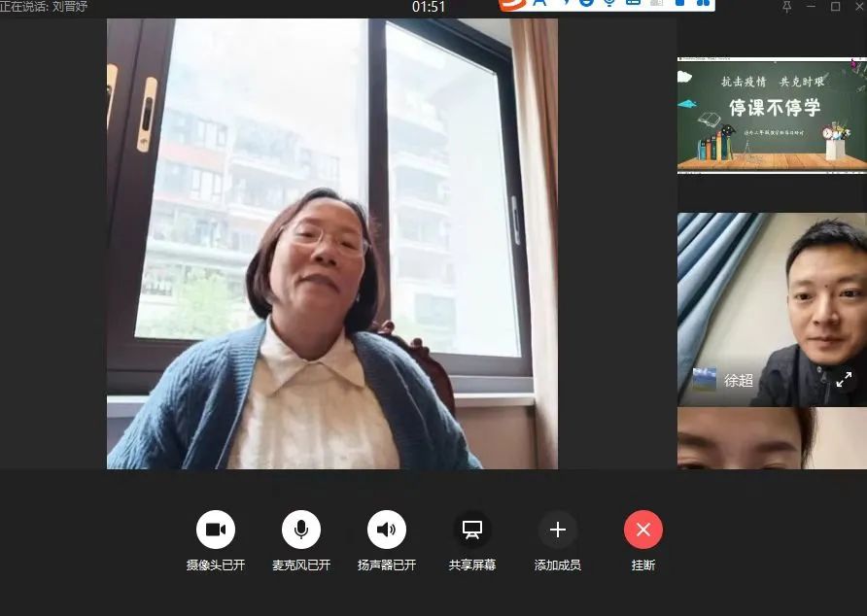Add a member with the plus icon

(557, 530)
